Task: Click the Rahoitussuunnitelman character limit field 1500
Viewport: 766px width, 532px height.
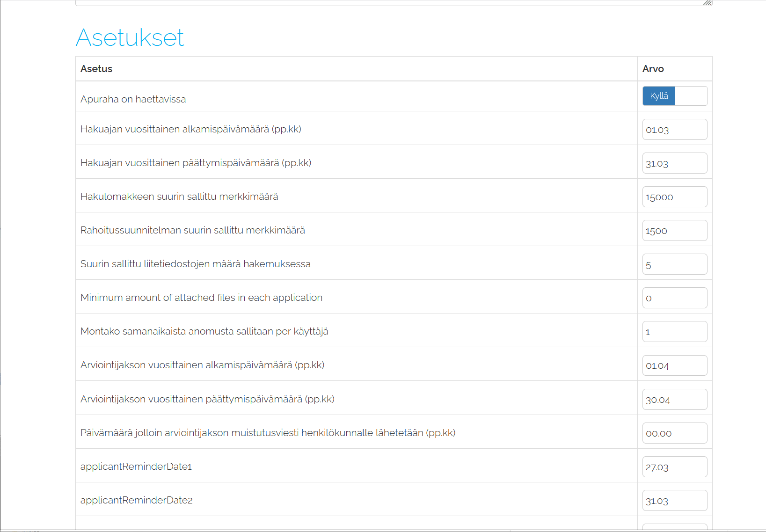Action: 674,231
